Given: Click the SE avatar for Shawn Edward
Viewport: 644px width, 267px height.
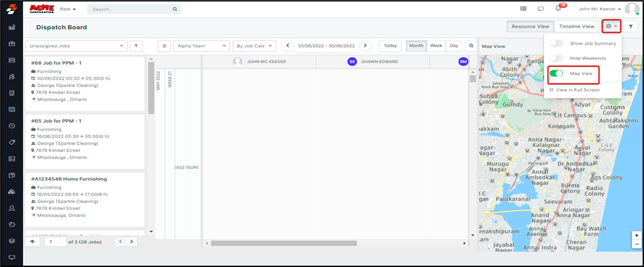Looking at the screenshot, I should tap(352, 62).
